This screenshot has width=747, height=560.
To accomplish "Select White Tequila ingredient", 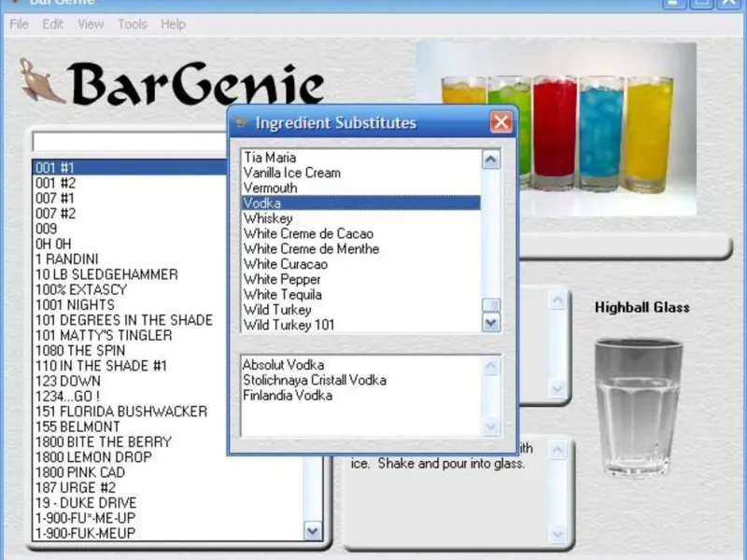I will point(361,294).
